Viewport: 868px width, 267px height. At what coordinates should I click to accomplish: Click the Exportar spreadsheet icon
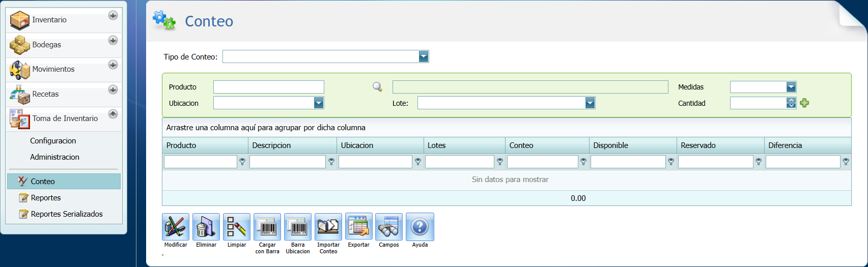(x=359, y=227)
